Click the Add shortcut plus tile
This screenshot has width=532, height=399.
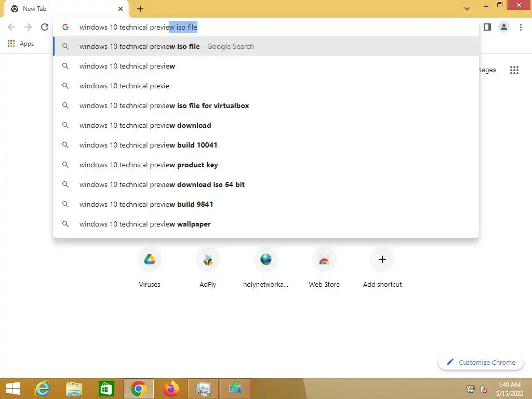point(382,268)
